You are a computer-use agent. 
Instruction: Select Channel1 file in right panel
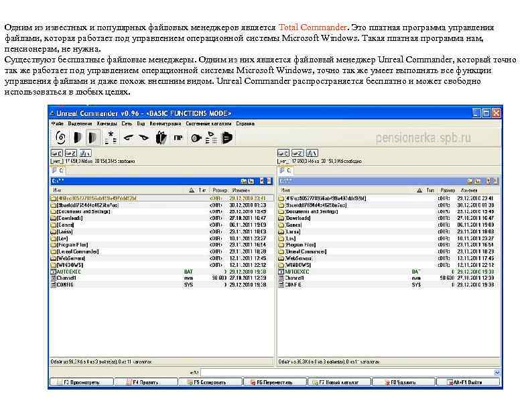click(x=389, y=278)
